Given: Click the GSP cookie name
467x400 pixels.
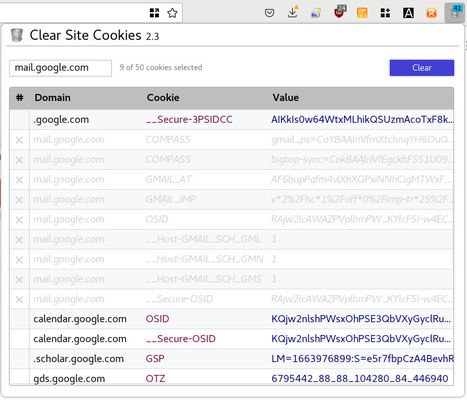Looking at the screenshot, I should [155, 359].
